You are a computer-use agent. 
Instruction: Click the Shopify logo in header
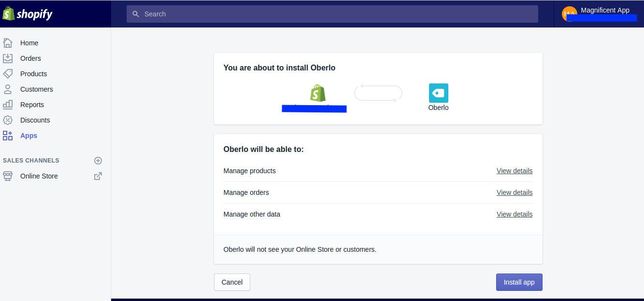tap(28, 14)
